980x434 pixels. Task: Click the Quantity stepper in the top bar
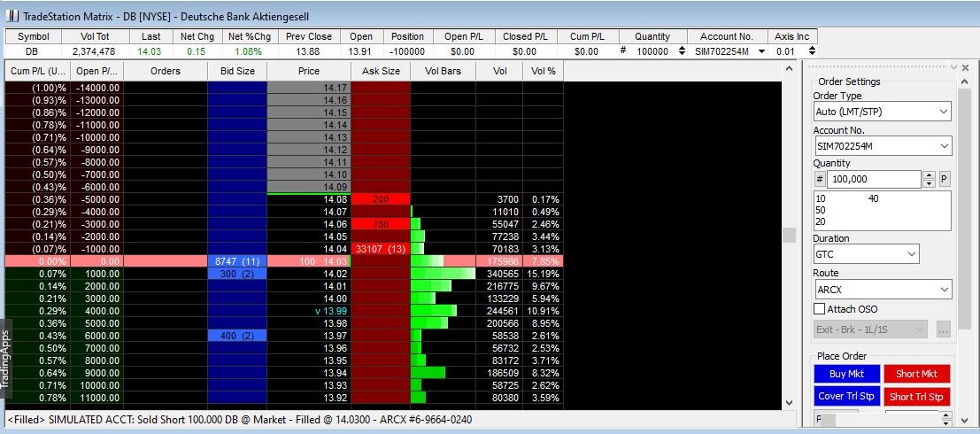click(x=682, y=52)
